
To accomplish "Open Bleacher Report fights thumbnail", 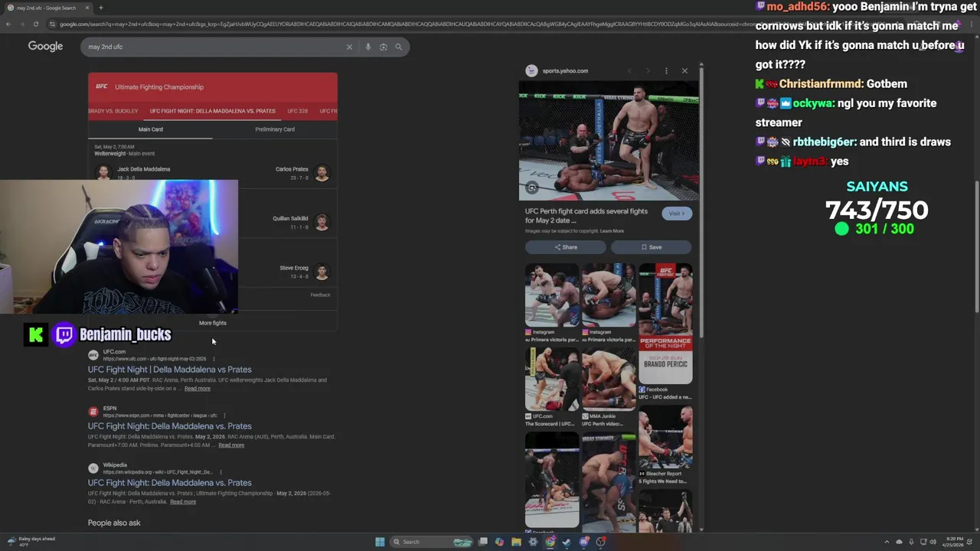I will point(665,436).
